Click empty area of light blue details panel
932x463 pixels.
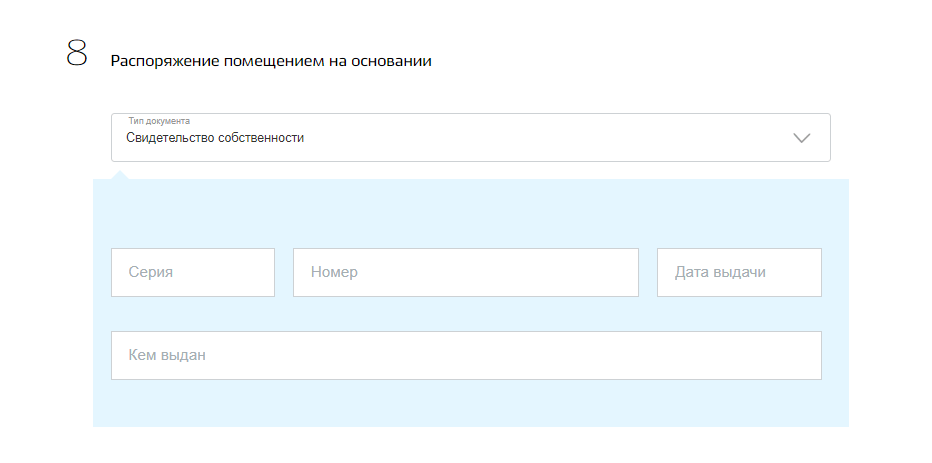(471, 214)
